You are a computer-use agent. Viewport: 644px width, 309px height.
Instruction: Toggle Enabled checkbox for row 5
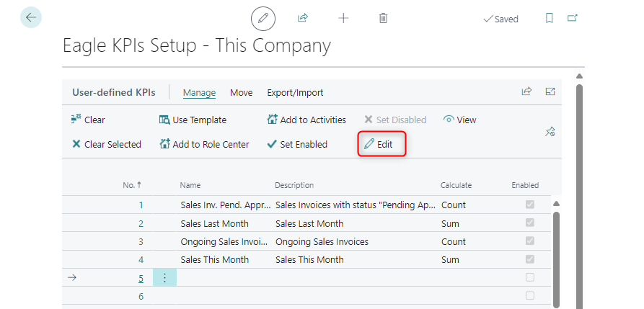click(x=530, y=277)
